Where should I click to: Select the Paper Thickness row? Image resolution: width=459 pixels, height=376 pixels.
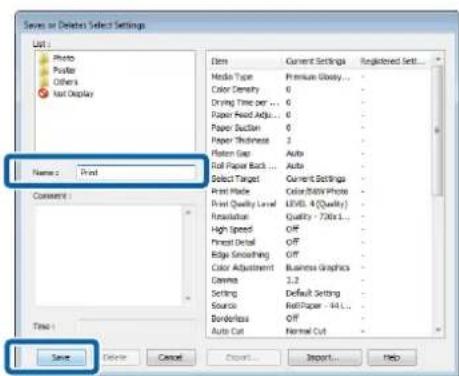pyautogui.click(x=320, y=140)
